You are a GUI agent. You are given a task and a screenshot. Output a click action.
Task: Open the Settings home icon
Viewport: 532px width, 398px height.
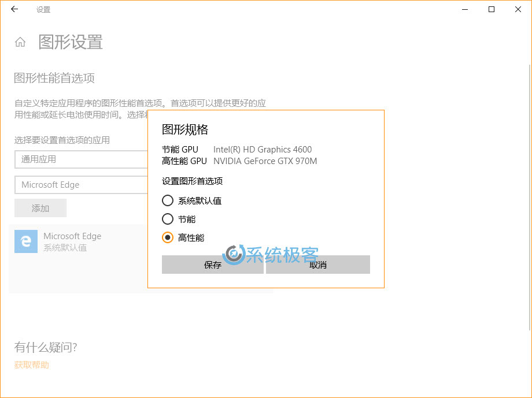pos(20,42)
